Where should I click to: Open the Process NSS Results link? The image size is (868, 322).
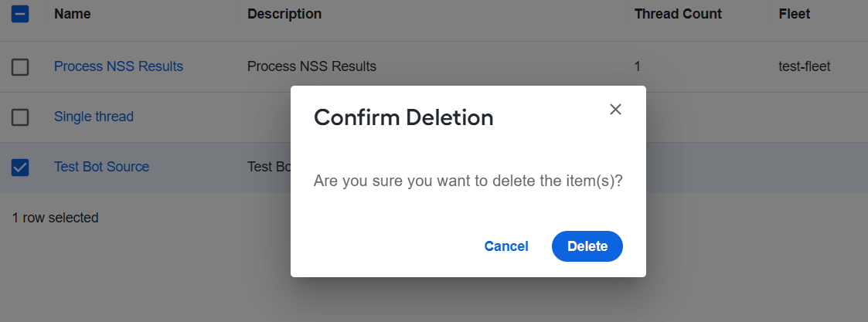click(x=118, y=66)
